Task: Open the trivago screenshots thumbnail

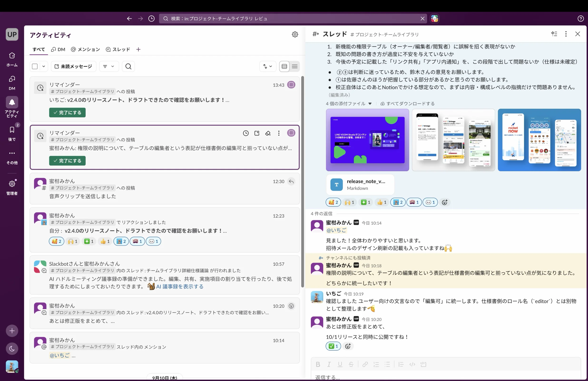Action: 453,140
